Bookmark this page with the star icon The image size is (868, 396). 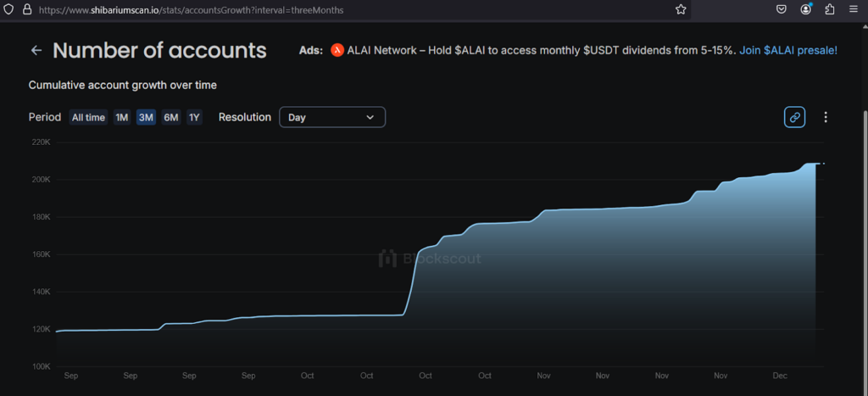[x=681, y=9]
